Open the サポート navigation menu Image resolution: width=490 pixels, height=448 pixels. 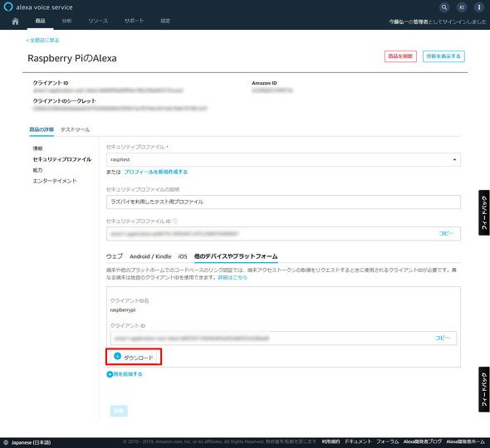(134, 21)
